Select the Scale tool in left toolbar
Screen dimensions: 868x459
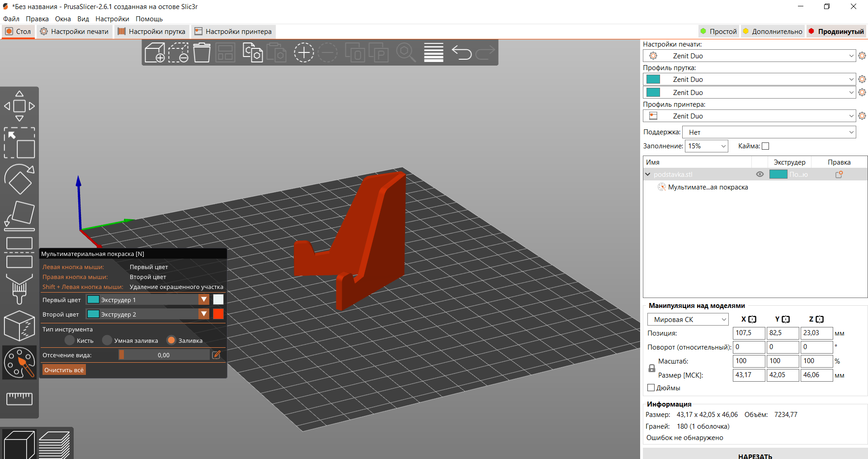[x=19, y=143]
